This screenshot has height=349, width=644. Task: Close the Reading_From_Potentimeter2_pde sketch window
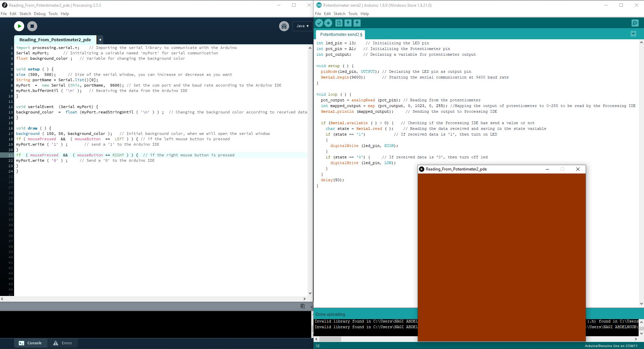[x=578, y=169]
